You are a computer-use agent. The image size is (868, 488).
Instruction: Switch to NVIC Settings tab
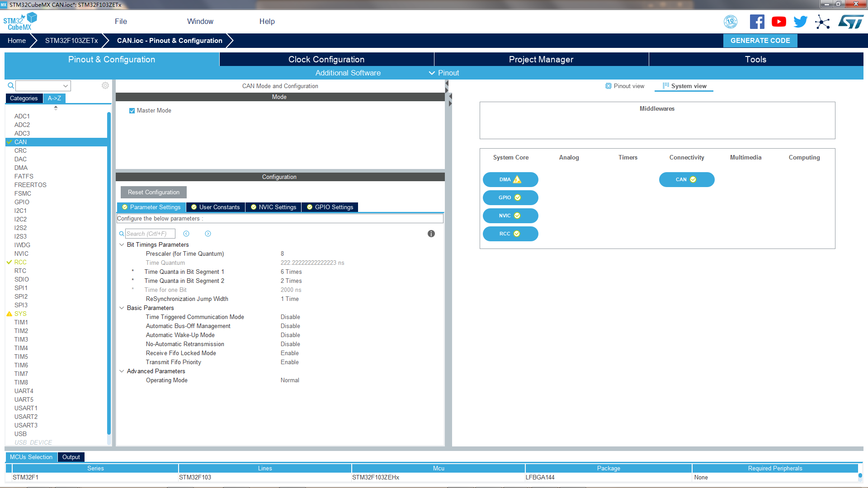[x=274, y=207]
